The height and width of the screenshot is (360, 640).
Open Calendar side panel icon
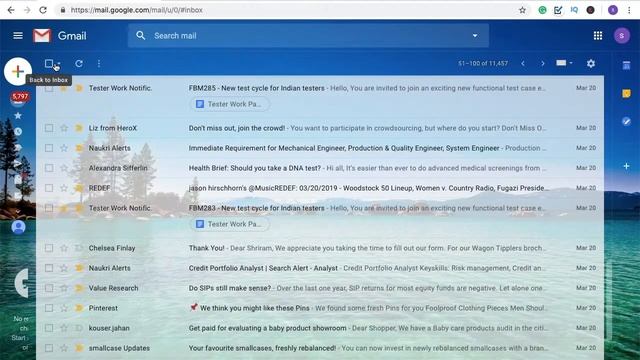[626, 65]
